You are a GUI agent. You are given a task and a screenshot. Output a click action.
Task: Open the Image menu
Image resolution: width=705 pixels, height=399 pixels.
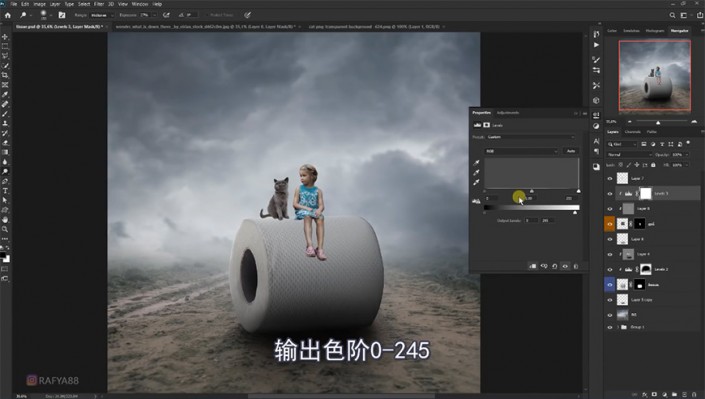pyautogui.click(x=39, y=4)
